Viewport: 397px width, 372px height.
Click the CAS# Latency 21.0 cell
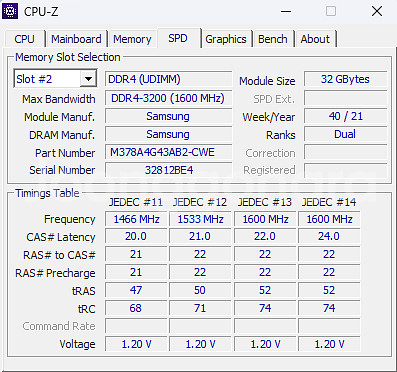tap(200, 236)
